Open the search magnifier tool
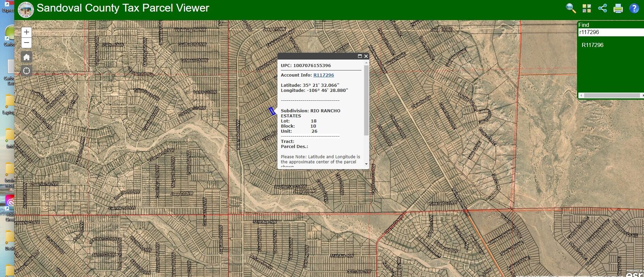The height and width of the screenshot is (277, 644). pyautogui.click(x=571, y=8)
